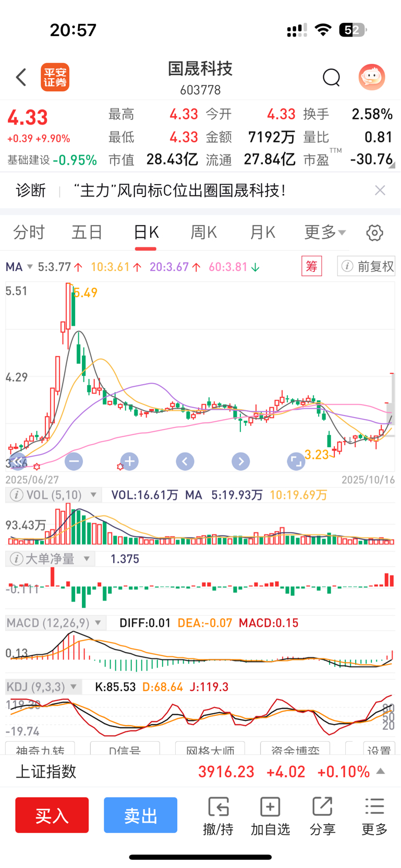Move chart left with the previous arrow
Screen dimensions: 401x868
tap(185, 461)
